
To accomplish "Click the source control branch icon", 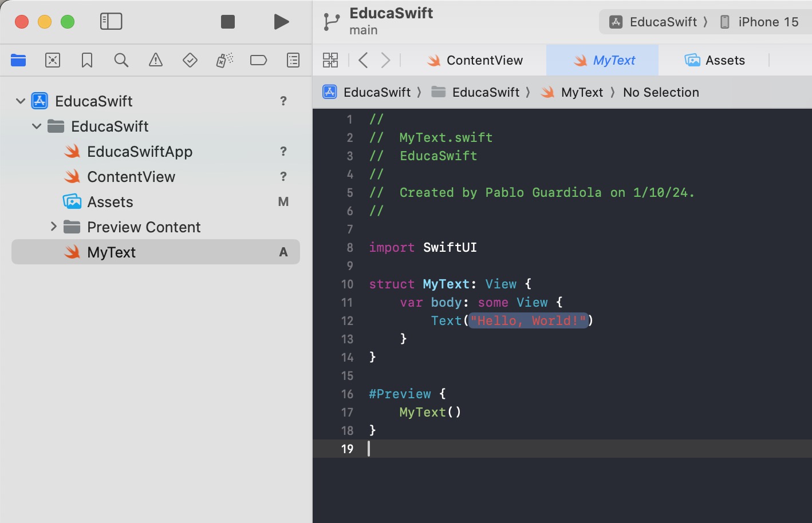I will point(332,22).
